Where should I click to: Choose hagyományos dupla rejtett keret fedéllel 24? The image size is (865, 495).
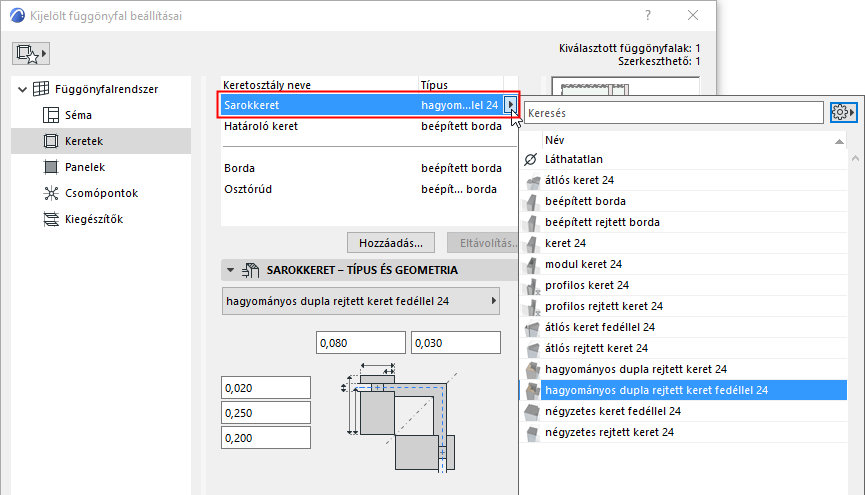[x=684, y=390]
